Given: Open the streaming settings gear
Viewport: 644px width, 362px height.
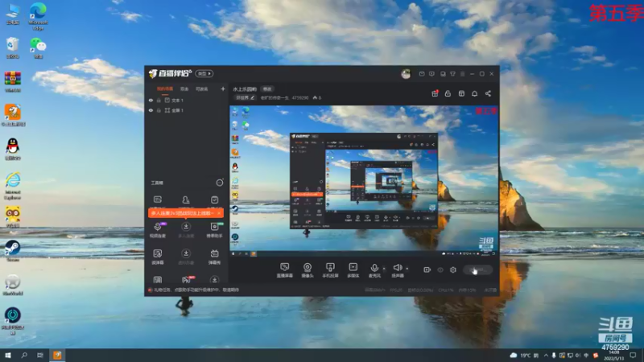Looking at the screenshot, I should pos(453,269).
